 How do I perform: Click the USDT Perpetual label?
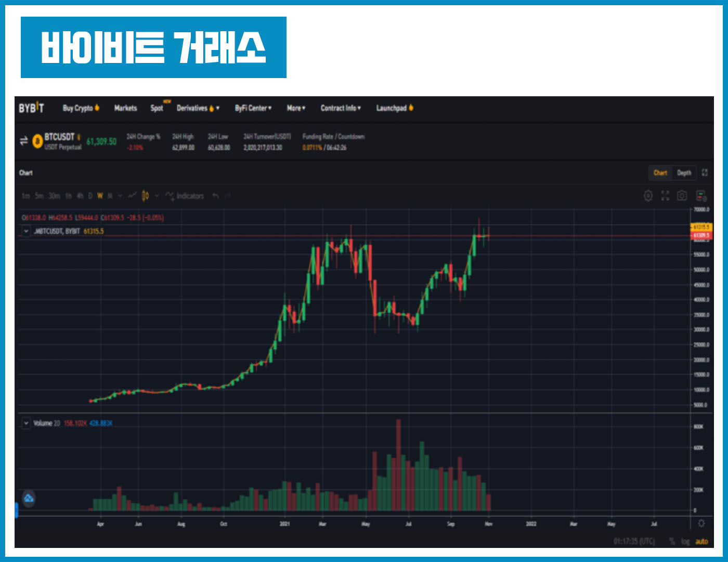[63, 147]
